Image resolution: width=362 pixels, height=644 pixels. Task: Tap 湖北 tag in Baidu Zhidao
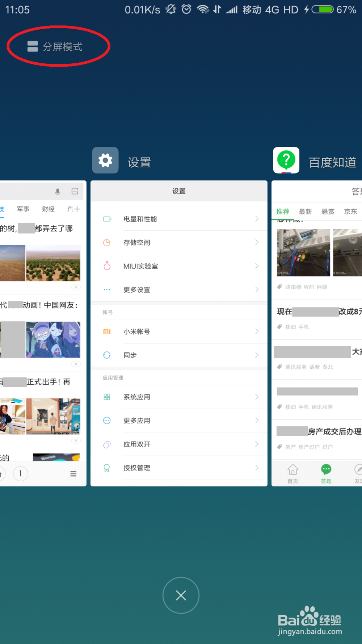[x=328, y=367]
